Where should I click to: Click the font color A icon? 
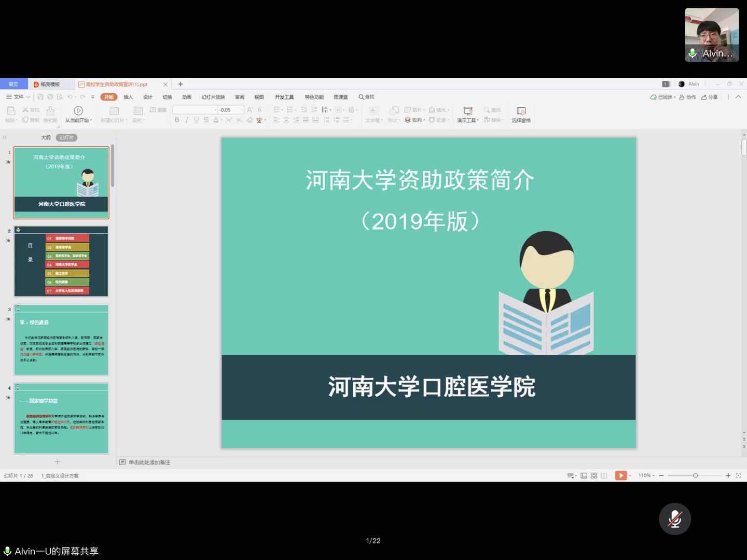click(216, 120)
